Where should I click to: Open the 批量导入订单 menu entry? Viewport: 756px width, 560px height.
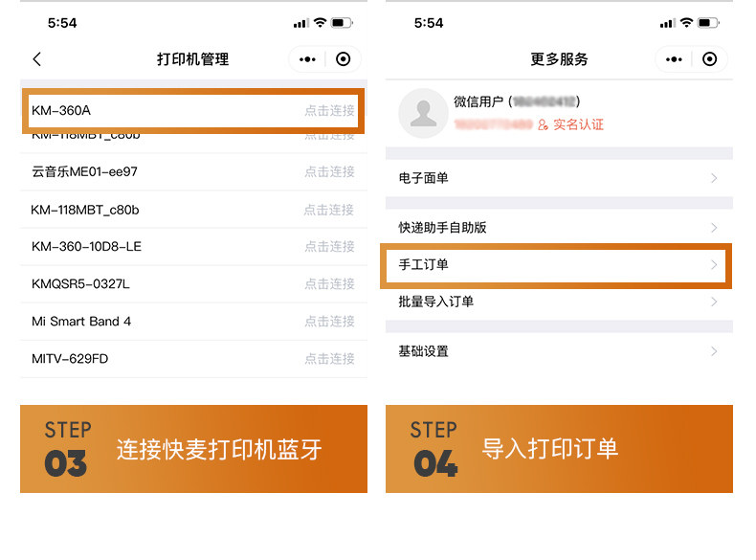click(559, 302)
